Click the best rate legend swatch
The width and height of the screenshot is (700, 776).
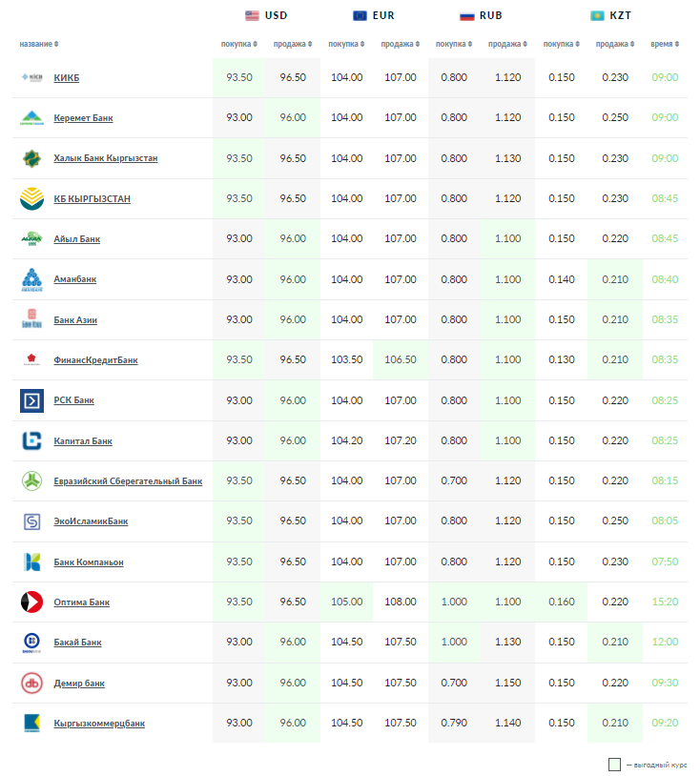click(614, 765)
